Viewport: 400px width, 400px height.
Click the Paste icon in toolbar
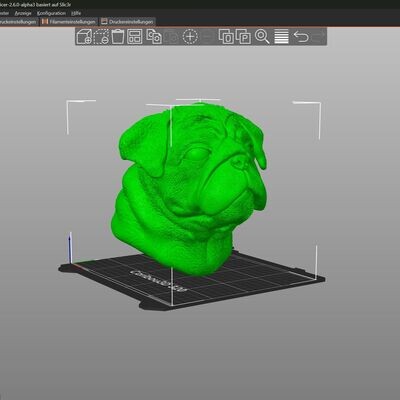tap(172, 37)
